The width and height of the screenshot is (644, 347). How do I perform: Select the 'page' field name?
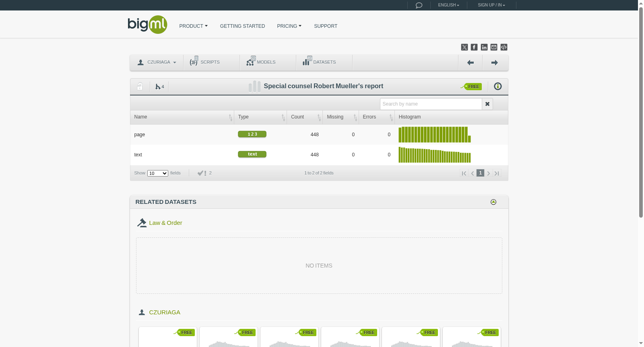click(x=139, y=135)
